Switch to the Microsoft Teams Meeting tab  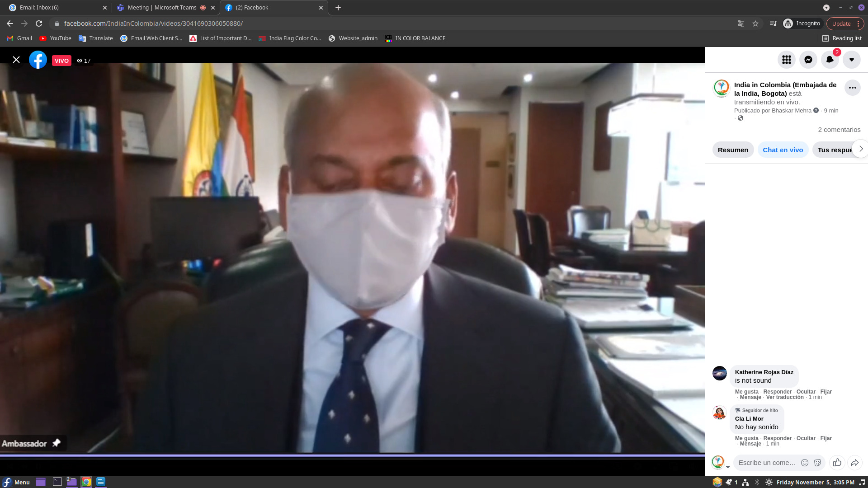click(x=161, y=8)
